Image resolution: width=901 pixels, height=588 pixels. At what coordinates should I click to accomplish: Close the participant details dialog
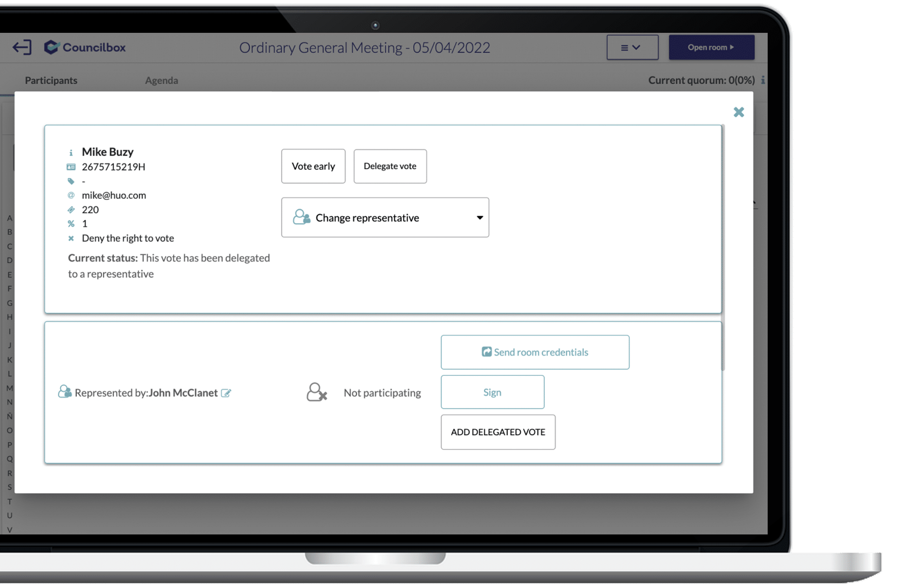(x=738, y=112)
